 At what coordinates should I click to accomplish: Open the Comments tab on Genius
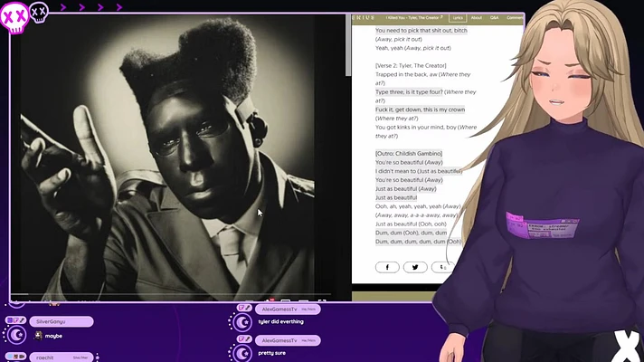tap(515, 18)
